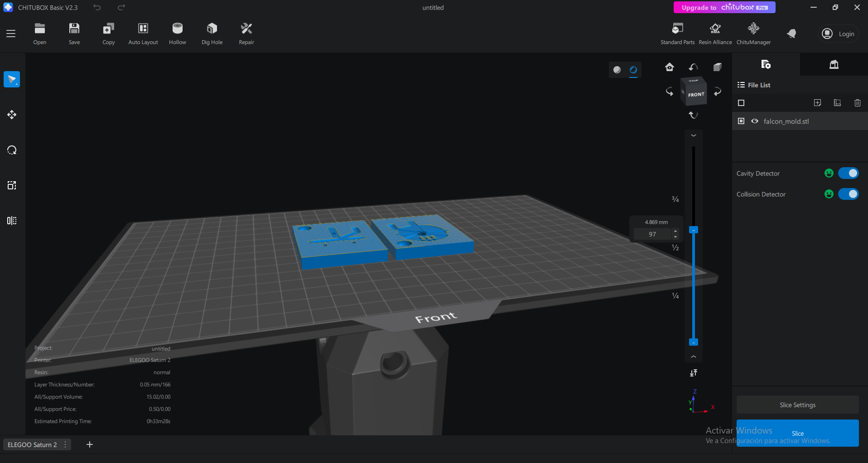This screenshot has width=868, height=463.
Task: Open ELEGOO Saturn 2 tab options dots
Action: point(66,444)
